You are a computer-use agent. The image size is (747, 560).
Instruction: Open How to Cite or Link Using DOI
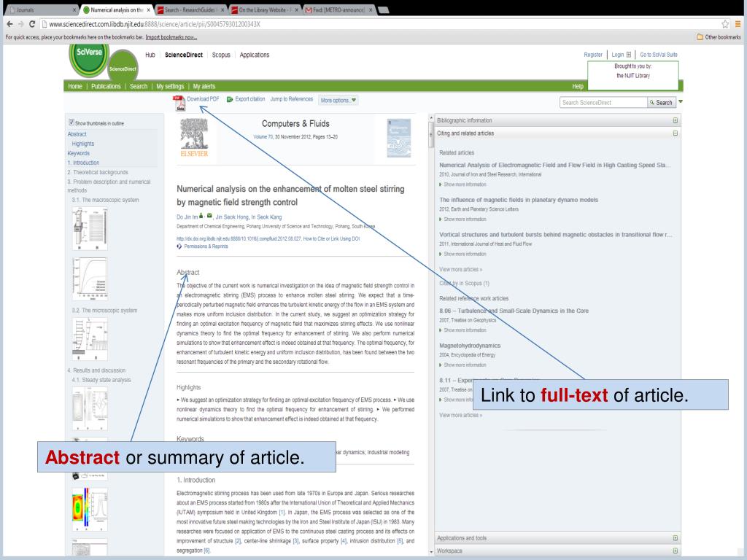[x=332, y=238]
